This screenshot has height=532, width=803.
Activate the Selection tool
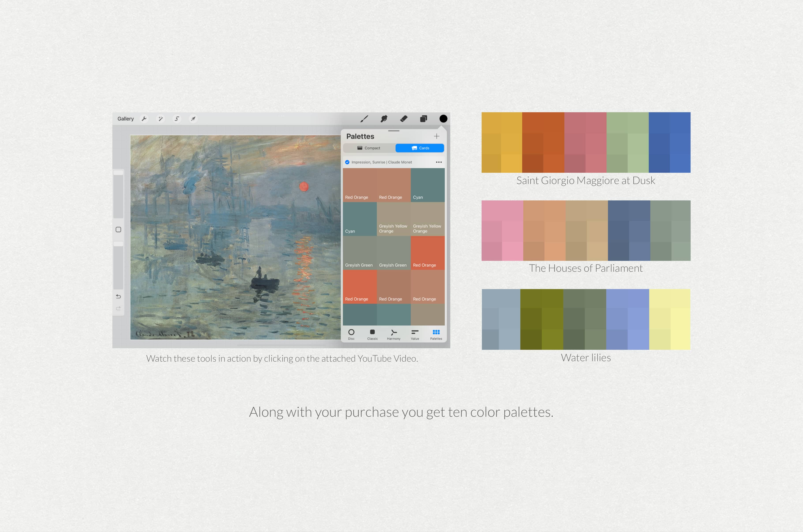176,118
